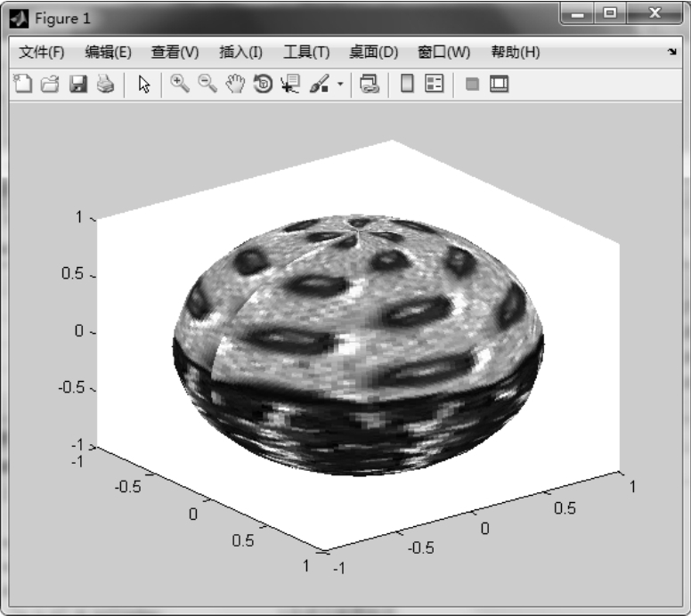Click the Show Plot Tools and Dock icon
This screenshot has height=616, width=691.
[499, 85]
